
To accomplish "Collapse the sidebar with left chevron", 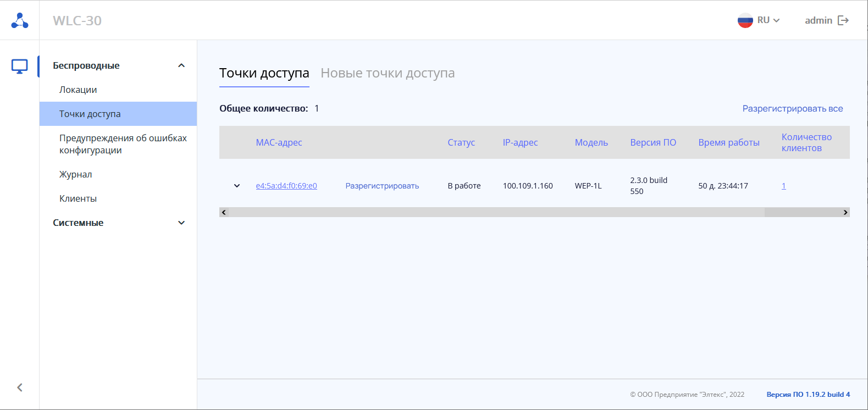I will [x=20, y=387].
